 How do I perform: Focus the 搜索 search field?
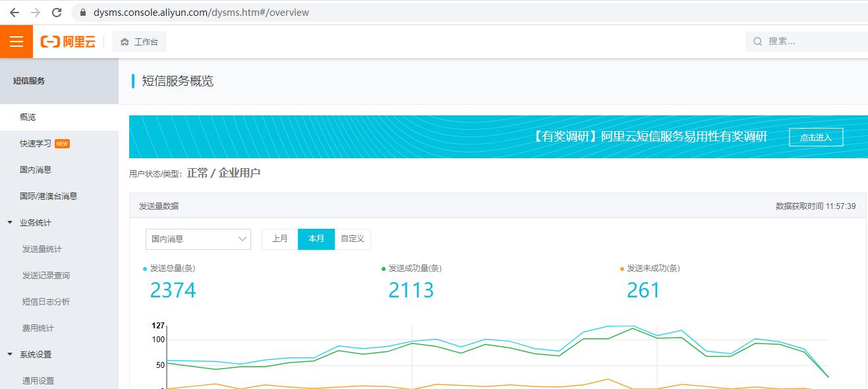pyautogui.click(x=807, y=41)
